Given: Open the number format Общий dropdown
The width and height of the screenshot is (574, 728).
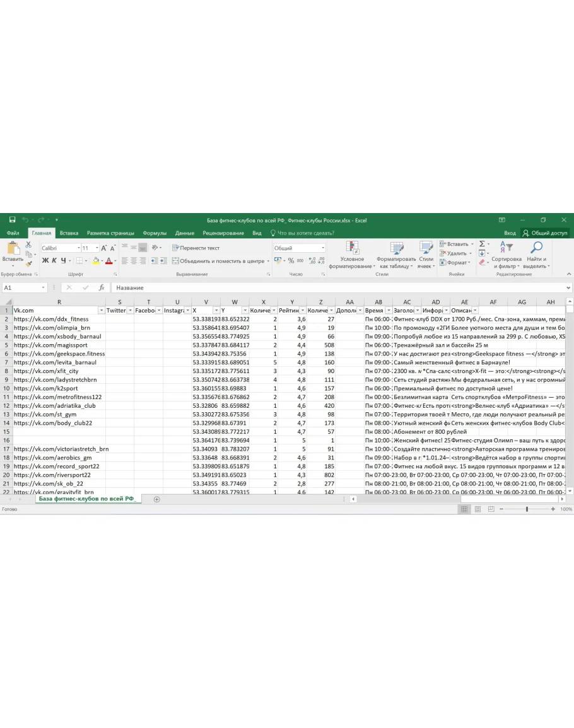Looking at the screenshot, I should pos(322,248).
